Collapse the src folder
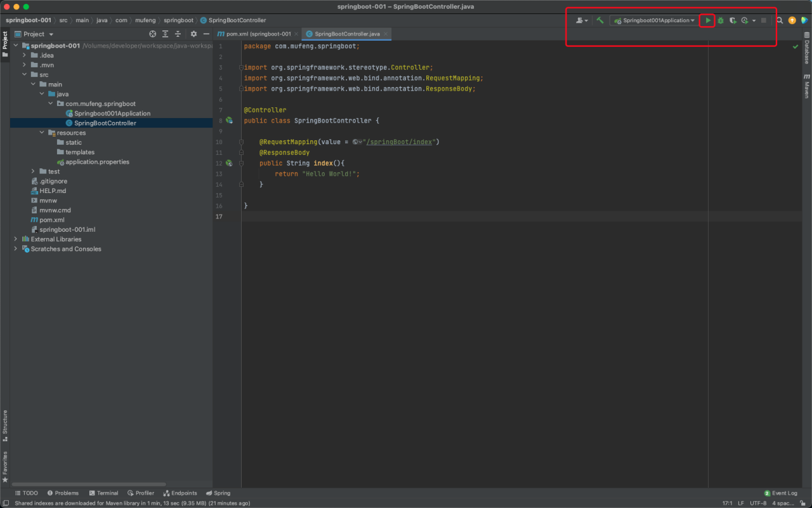The width and height of the screenshot is (812, 508). tap(25, 75)
